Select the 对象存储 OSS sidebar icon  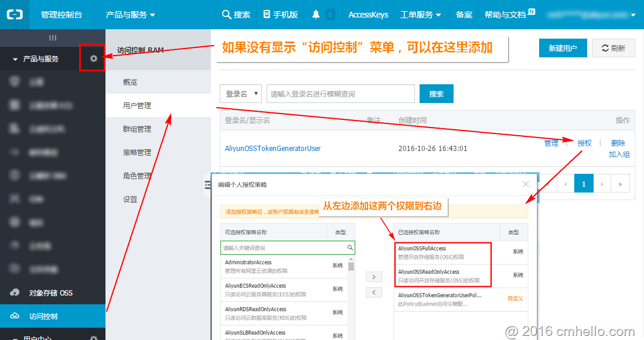coord(15,293)
